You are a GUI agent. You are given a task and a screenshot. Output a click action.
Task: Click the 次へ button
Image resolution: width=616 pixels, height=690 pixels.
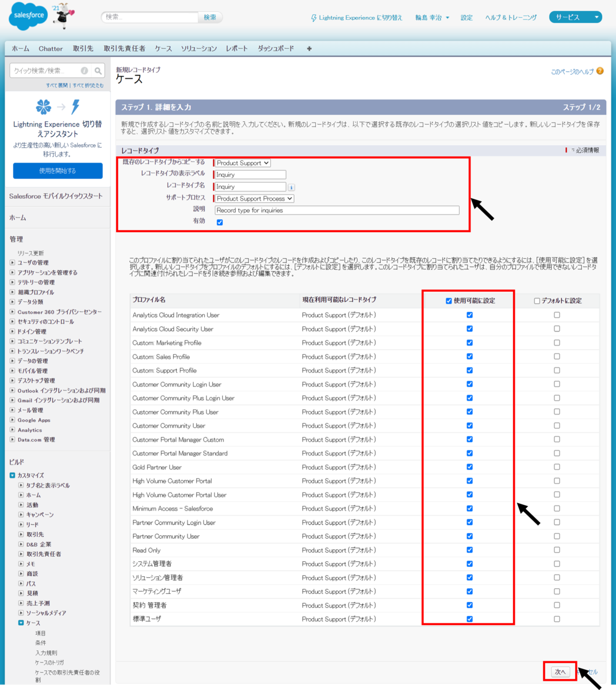[x=560, y=672]
